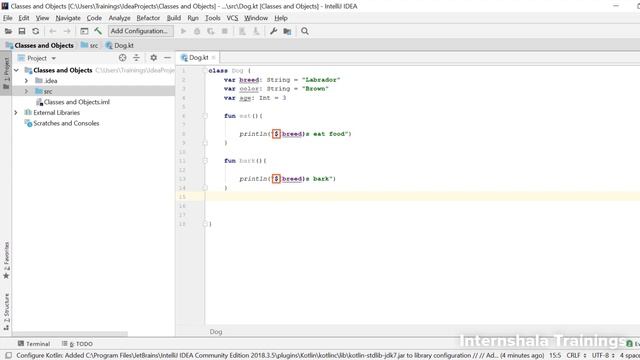Open the Refactor menu
The image size is (640, 360).
click(148, 18)
